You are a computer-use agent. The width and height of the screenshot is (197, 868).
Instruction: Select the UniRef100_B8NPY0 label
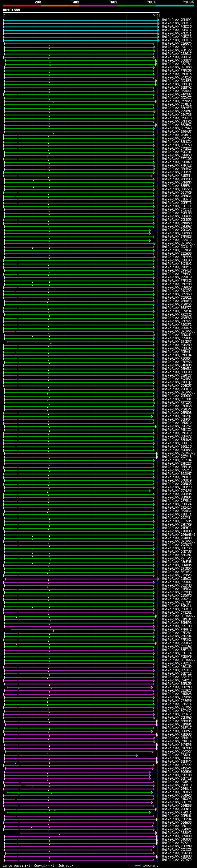[177, 762]
